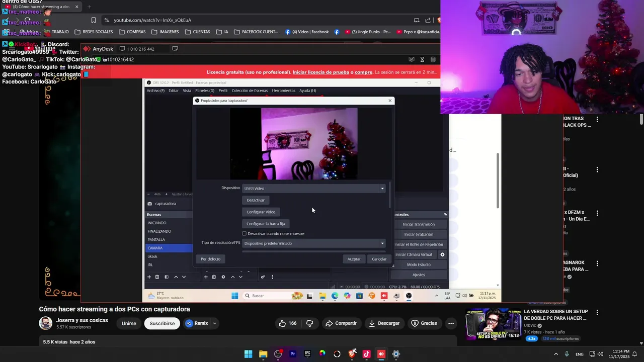This screenshot has width=644, height=362.
Task: Click Configurar la barra fija button
Action: 266,224
